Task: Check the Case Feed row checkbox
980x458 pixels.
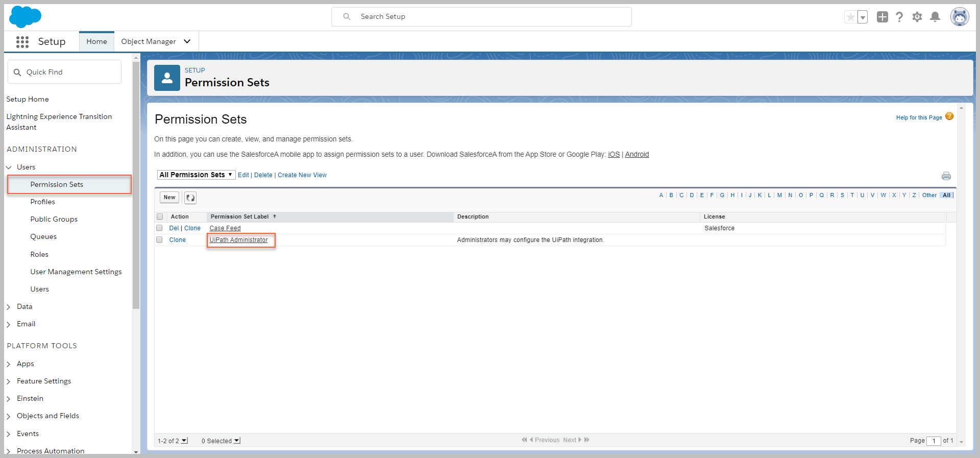Action: tap(160, 228)
